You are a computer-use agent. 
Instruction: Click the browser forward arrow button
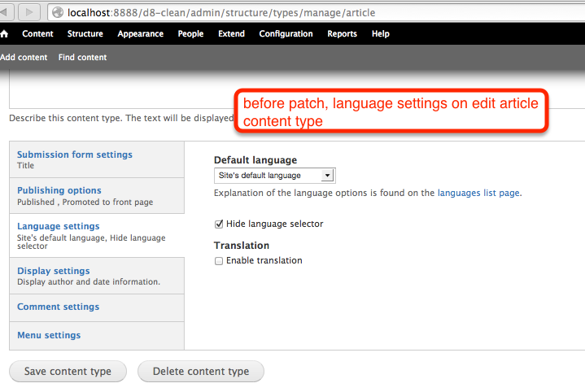[29, 13]
